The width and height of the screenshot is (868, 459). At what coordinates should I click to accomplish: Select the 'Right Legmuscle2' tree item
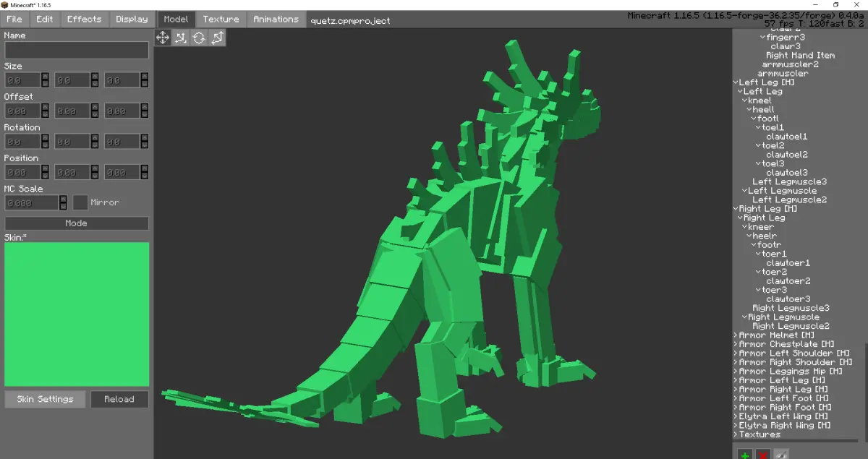coord(791,326)
